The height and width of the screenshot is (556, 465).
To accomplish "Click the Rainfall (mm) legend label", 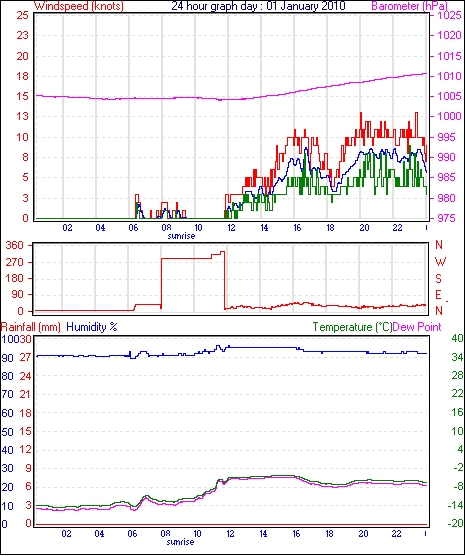I will [31, 327].
